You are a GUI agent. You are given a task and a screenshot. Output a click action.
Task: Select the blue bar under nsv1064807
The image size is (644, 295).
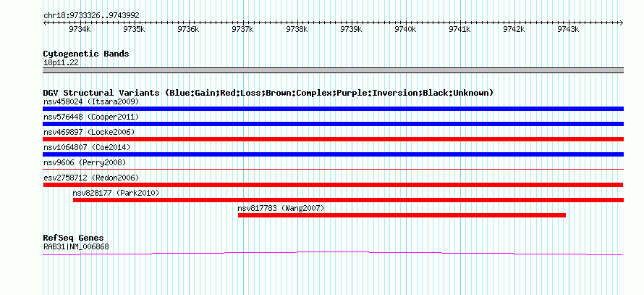pyautogui.click(x=333, y=154)
